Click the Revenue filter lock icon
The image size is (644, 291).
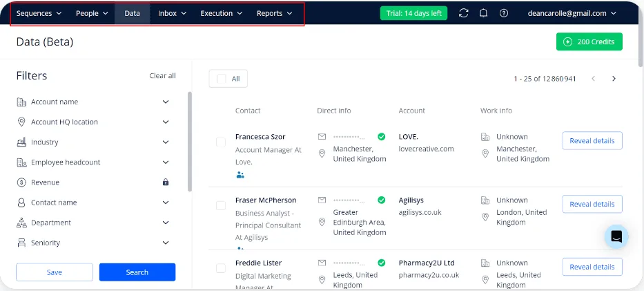coord(166,182)
